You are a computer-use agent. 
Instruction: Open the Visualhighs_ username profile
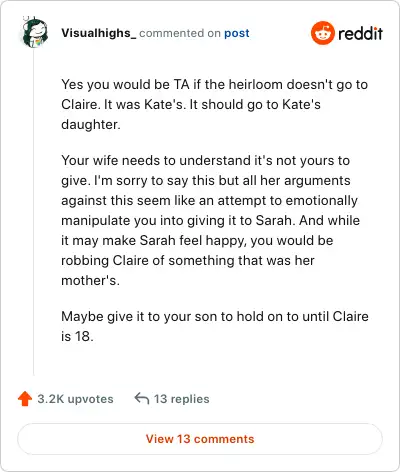coord(99,33)
